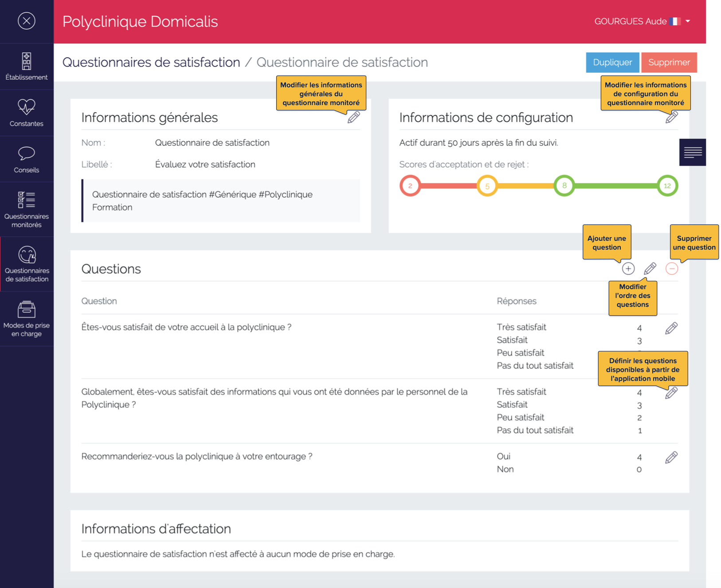Select the score 8 marker on the acceptance scale
Viewport: 721px width, 588px height.
pos(564,186)
